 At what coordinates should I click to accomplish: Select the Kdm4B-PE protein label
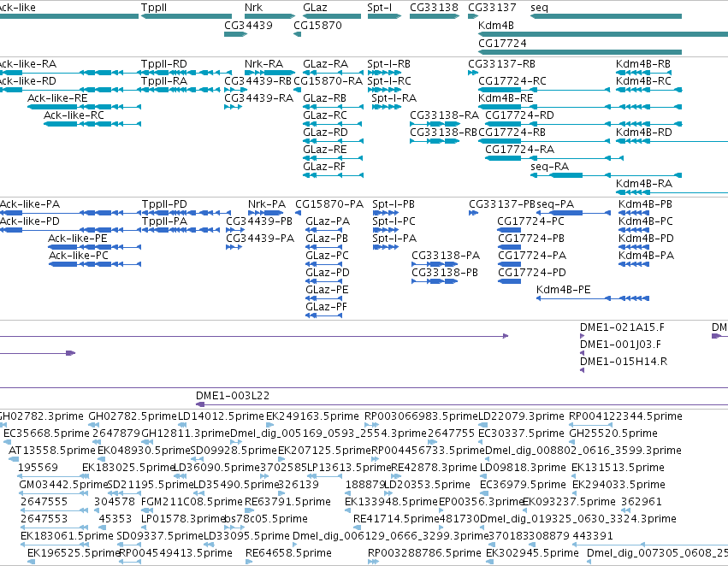coord(563,290)
